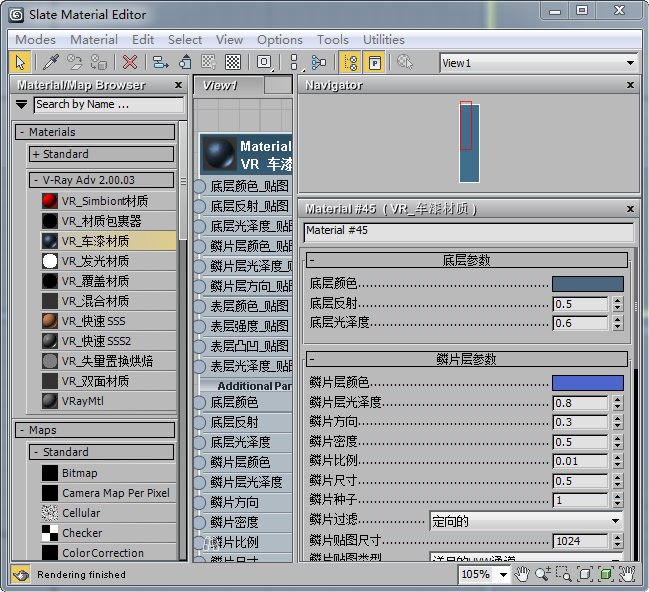Select VR_车漆材质 in browser list
This screenshot has height=592, width=649.
pyautogui.click(x=108, y=241)
